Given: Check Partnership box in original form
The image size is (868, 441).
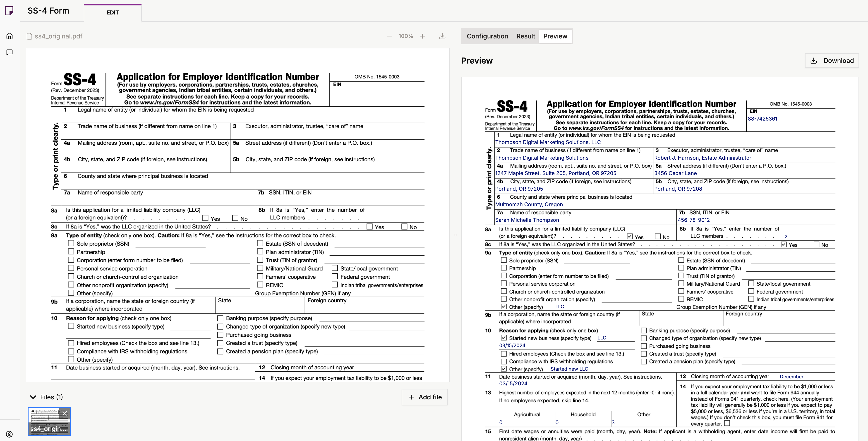Looking at the screenshot, I should tap(71, 251).
